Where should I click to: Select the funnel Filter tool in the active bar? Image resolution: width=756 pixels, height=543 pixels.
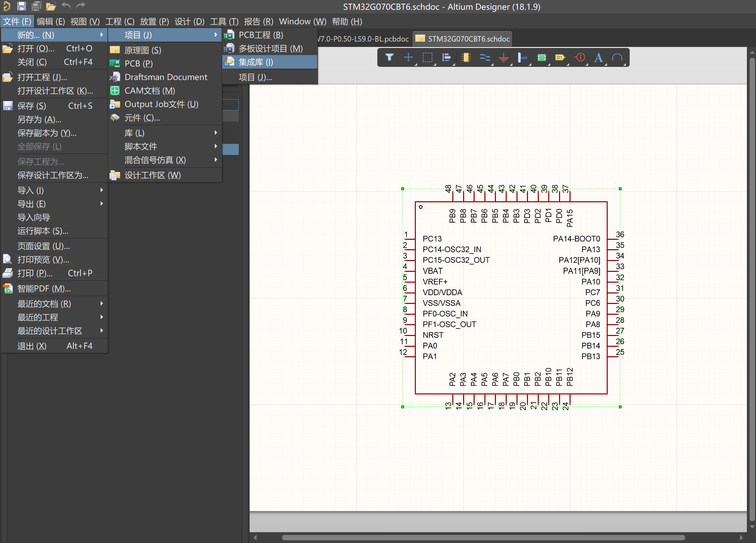pyautogui.click(x=389, y=57)
